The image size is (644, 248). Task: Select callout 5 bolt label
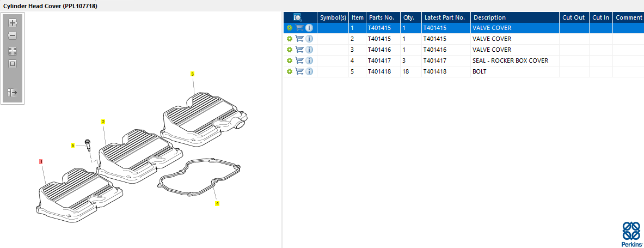coord(73,145)
